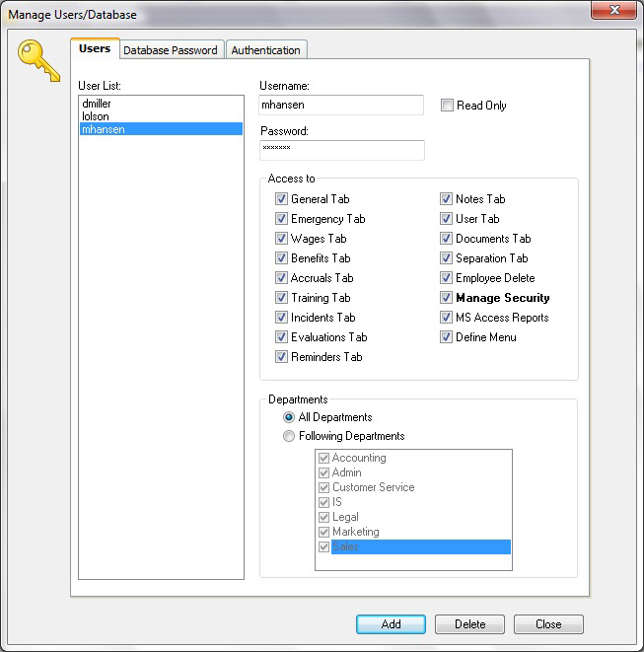
Task: Toggle the Benefits Tab checkbox
Action: (x=282, y=258)
